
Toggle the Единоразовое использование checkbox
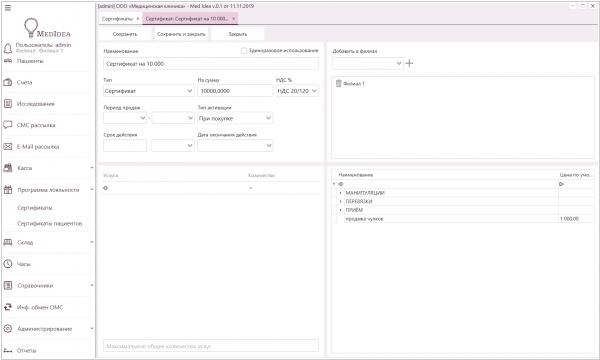244,50
